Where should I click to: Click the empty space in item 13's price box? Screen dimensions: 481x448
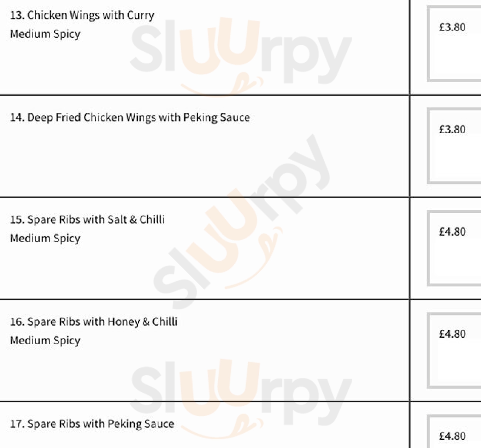455,59
